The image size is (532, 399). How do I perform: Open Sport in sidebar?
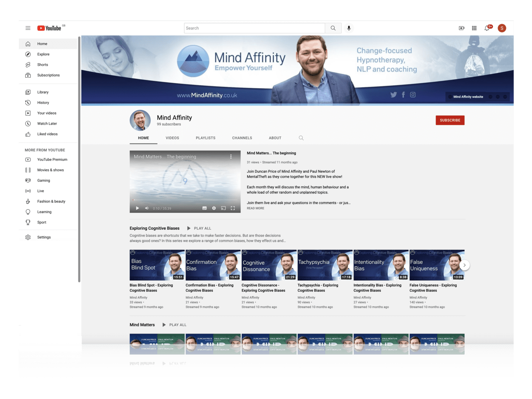pos(48,222)
